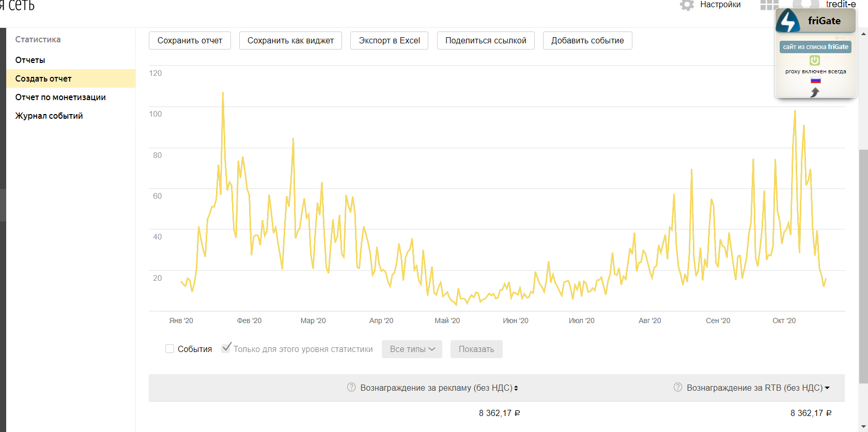This screenshot has height=432, width=868.
Task: Sort by Вознаграждение за рекламу column arrows
Action: 516,388
